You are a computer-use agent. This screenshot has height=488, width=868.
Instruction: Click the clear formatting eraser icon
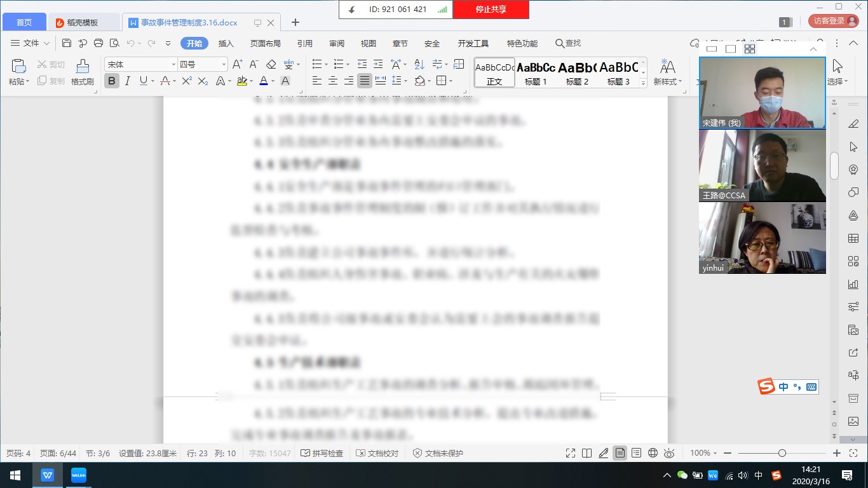point(271,64)
